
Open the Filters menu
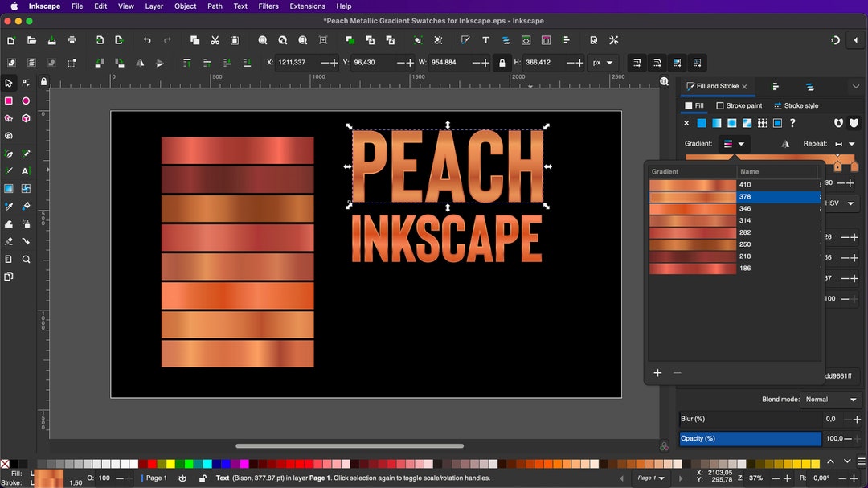point(268,6)
